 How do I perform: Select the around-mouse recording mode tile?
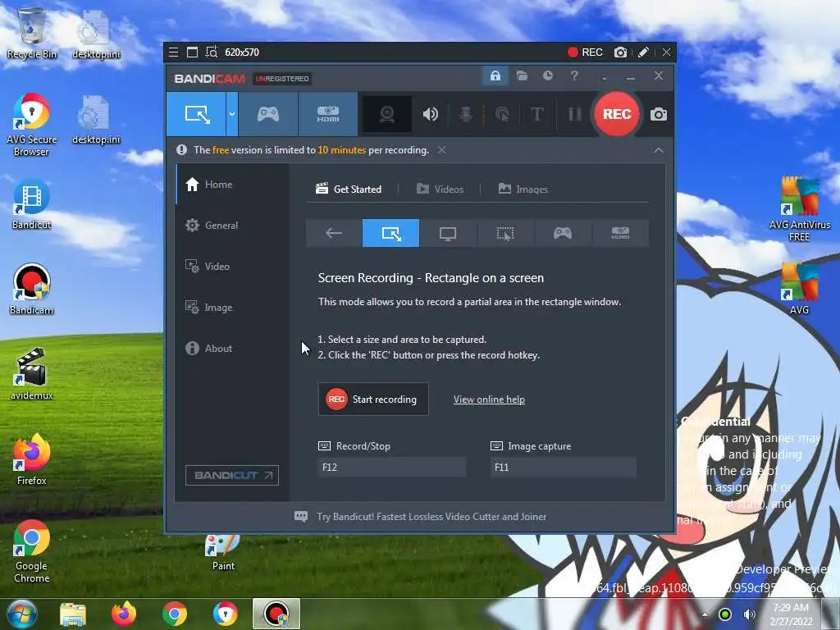click(505, 233)
